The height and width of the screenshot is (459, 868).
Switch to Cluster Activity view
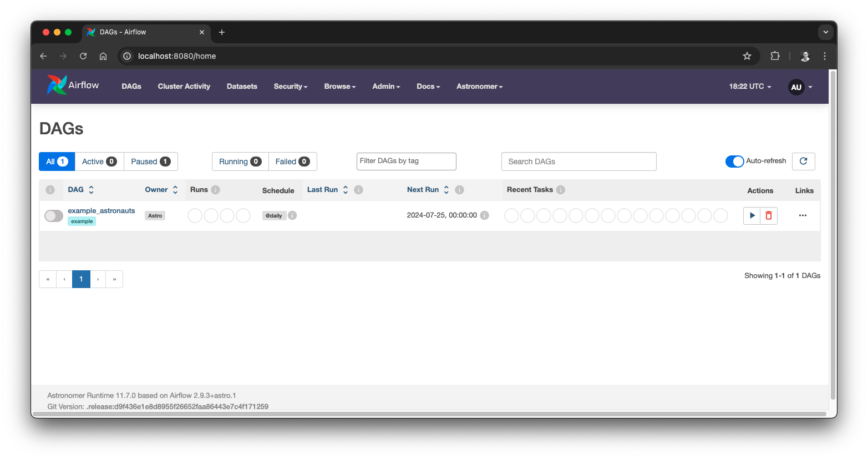[x=184, y=86]
